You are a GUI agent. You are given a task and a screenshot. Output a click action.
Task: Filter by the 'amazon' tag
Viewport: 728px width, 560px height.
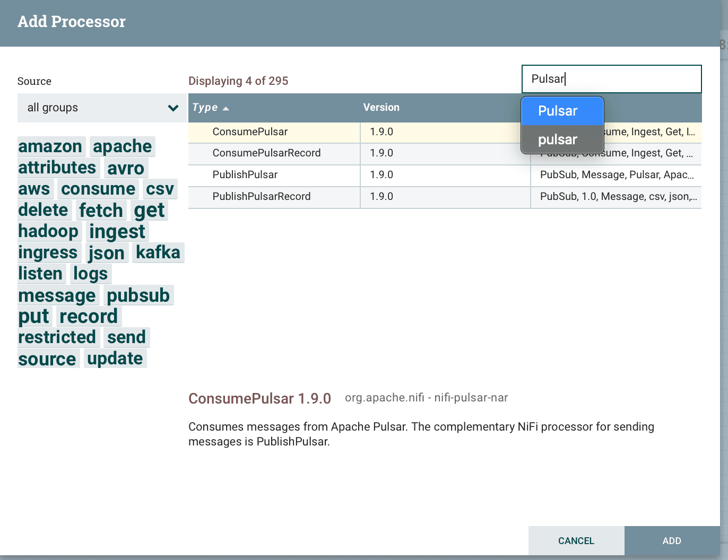point(50,146)
